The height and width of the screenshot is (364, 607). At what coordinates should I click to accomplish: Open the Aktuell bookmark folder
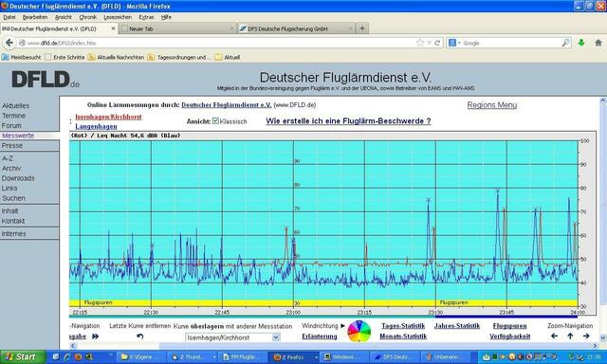tap(228, 57)
